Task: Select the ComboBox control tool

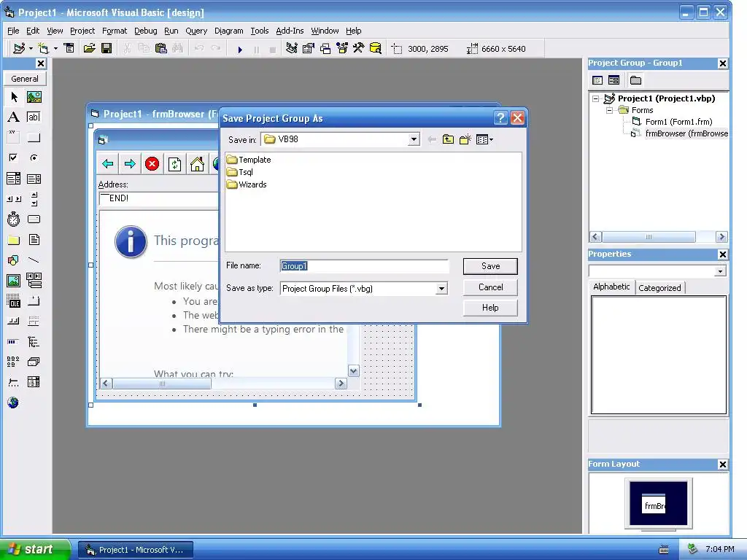Action: 14,179
